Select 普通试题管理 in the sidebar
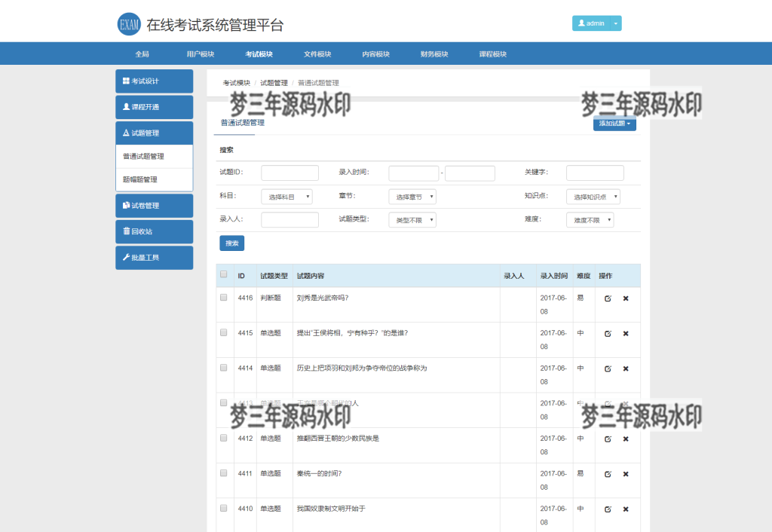 [154, 157]
